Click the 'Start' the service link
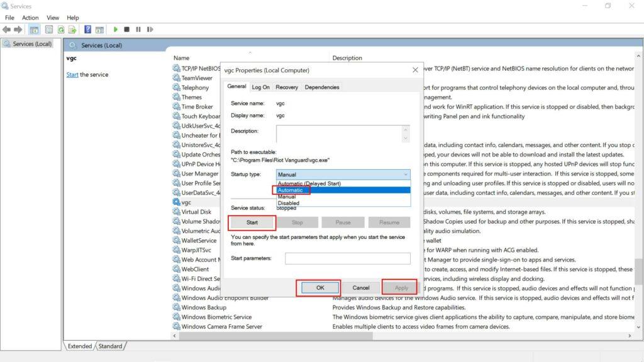Viewport: 644px width, 362px height. click(x=72, y=75)
